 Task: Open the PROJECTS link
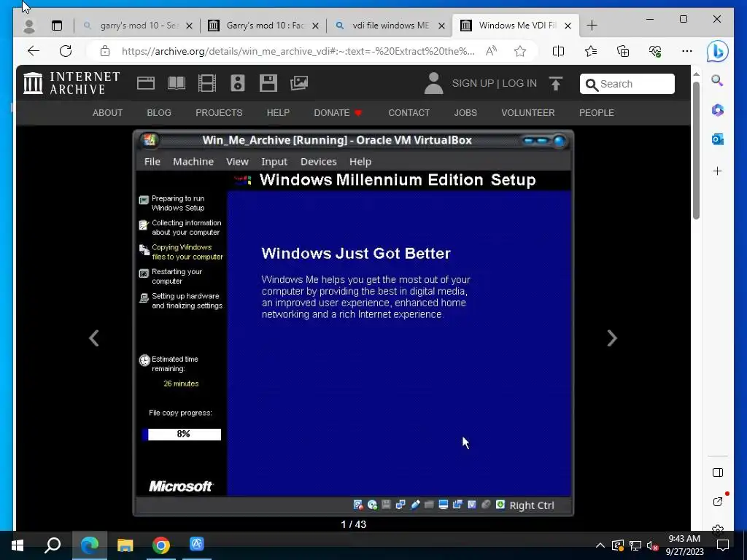tap(219, 113)
